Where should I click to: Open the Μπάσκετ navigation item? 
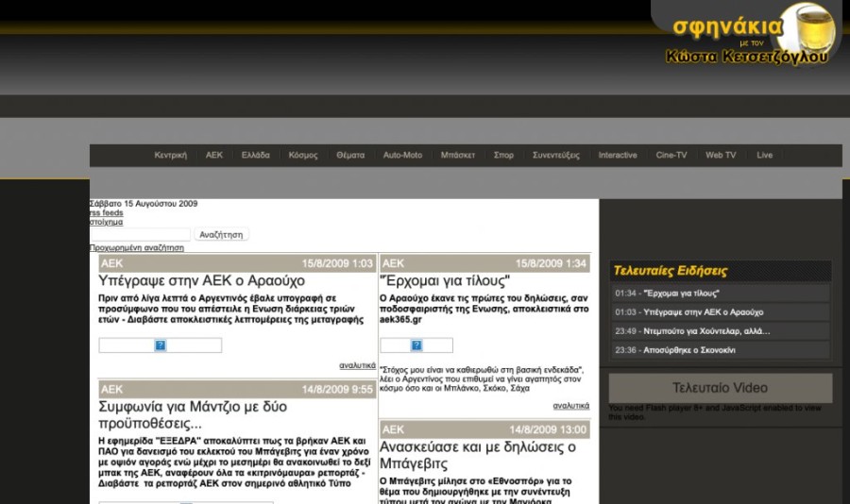coord(457,155)
